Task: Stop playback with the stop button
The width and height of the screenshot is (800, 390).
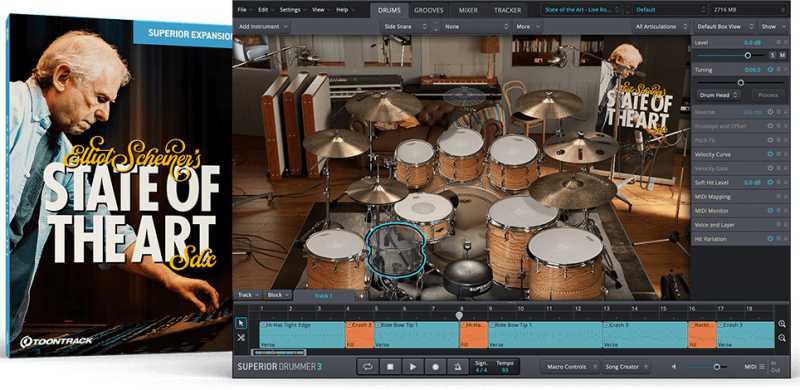Action: tap(390, 367)
